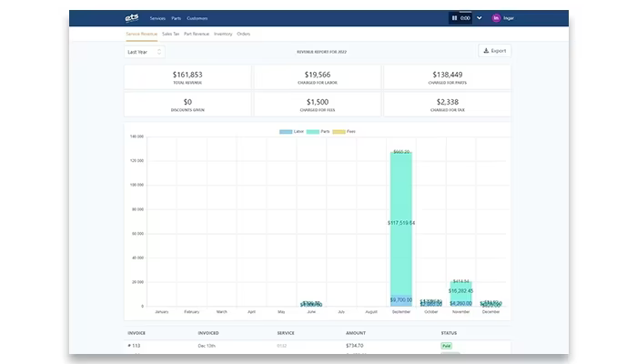Screen dimensions: 637x364
Task: Pause the timer using the pause icon
Action: 454,18
